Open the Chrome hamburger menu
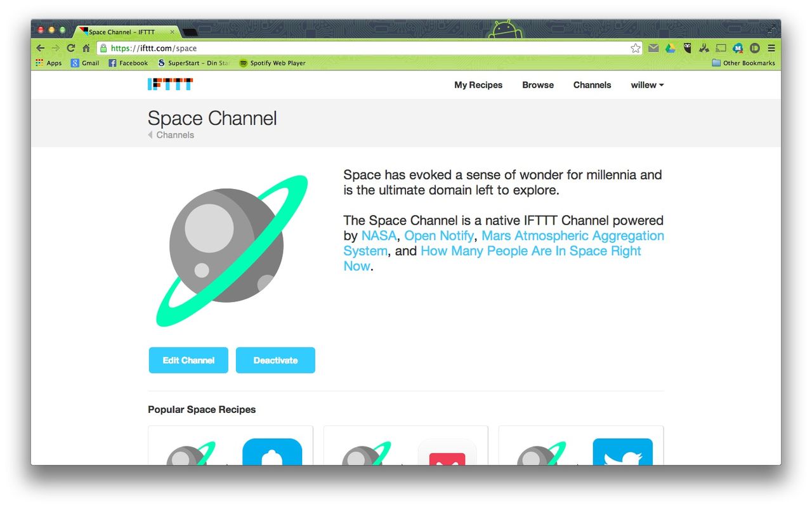812x508 pixels. pos(771,48)
